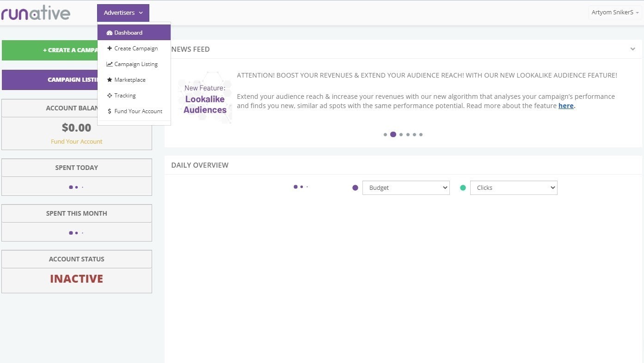
Task: Choose Marketplace from the menu
Action: click(134, 80)
